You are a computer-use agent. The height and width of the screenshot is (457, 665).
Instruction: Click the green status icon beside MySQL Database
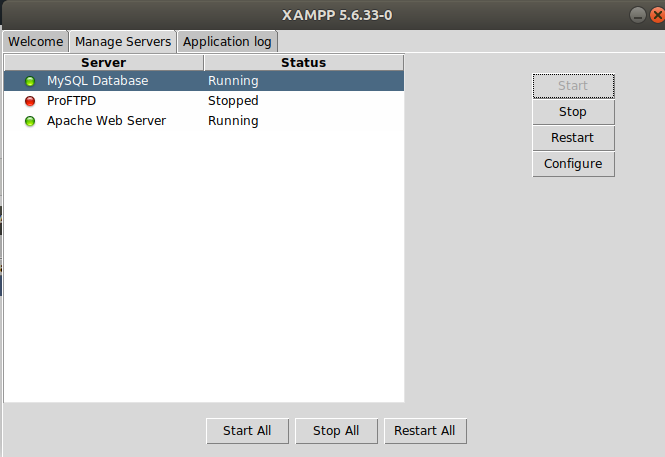[x=30, y=81]
